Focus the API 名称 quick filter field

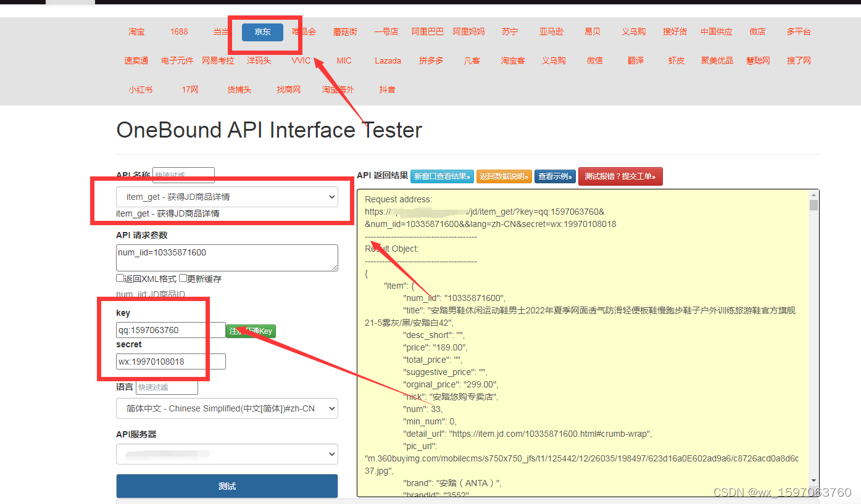[183, 175]
